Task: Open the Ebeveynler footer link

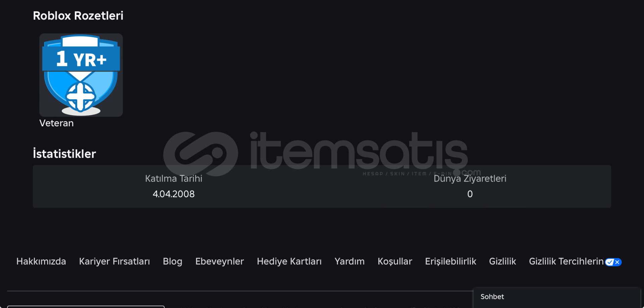Action: [219, 261]
